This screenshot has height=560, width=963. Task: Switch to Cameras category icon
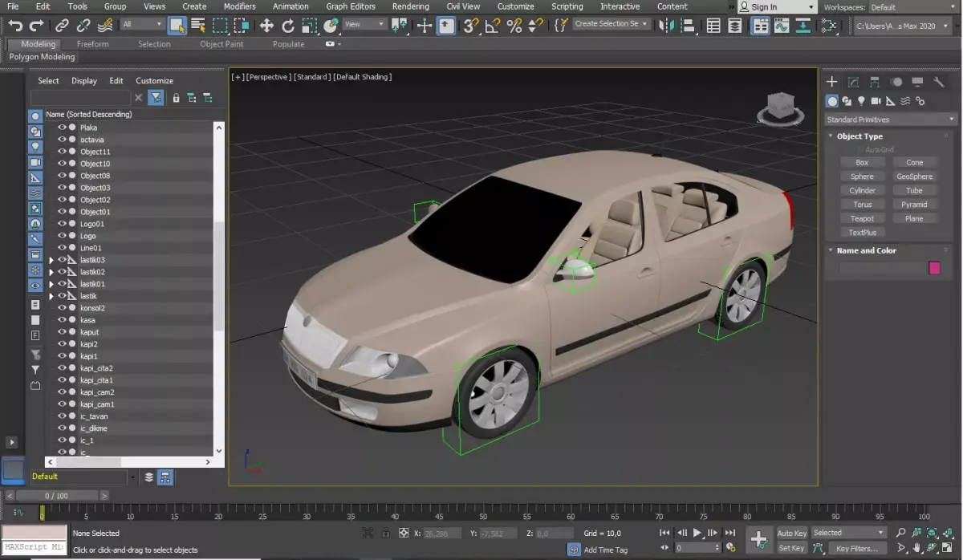(x=876, y=101)
